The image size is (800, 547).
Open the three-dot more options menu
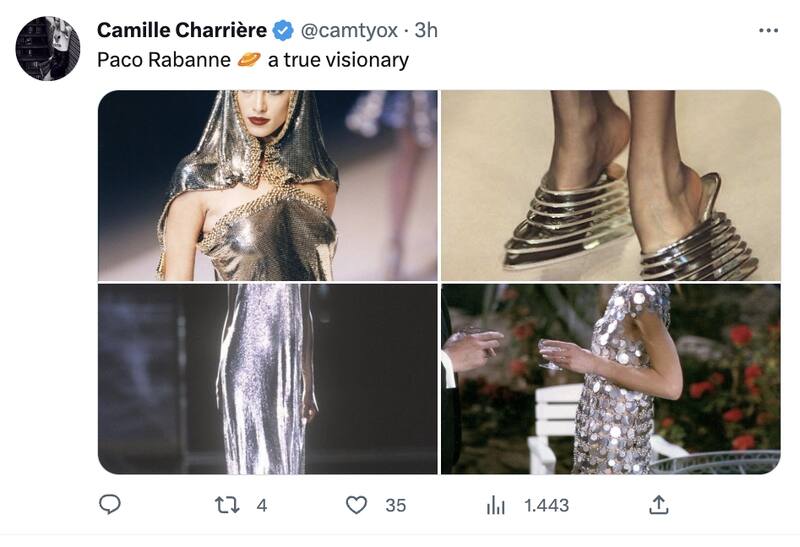click(x=768, y=30)
